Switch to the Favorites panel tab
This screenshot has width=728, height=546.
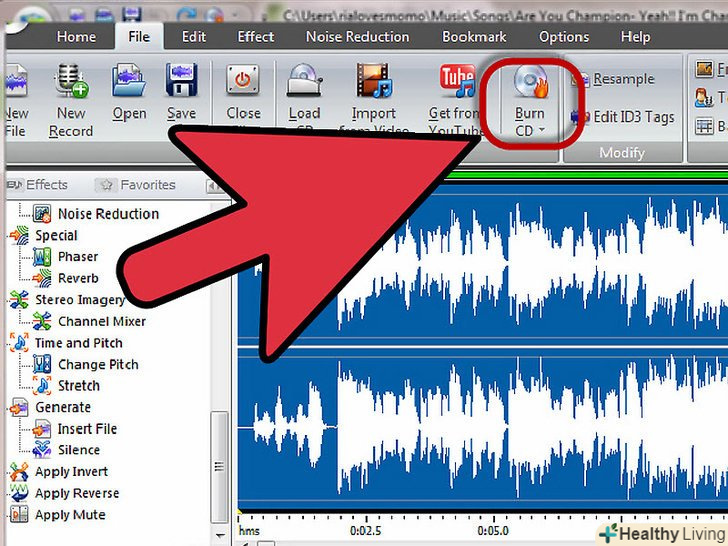point(136,185)
